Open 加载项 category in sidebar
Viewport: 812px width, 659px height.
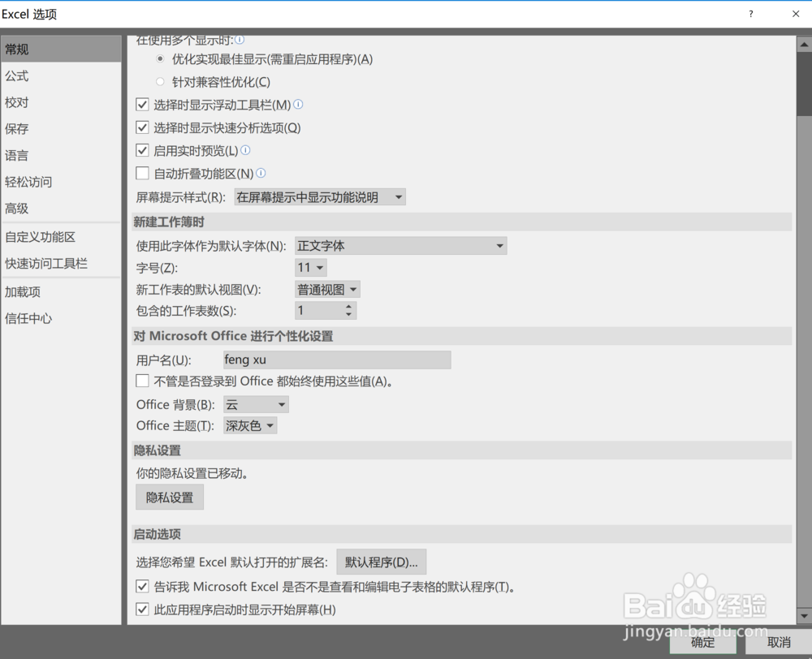pyautogui.click(x=61, y=292)
